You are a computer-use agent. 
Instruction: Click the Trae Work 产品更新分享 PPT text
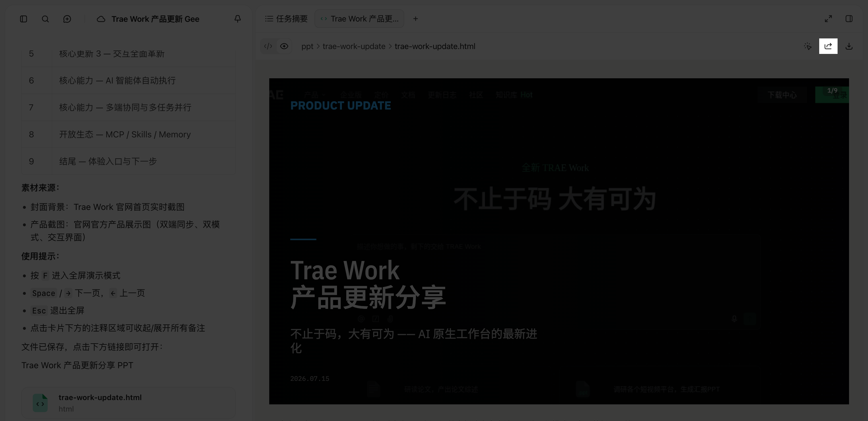coord(77,365)
